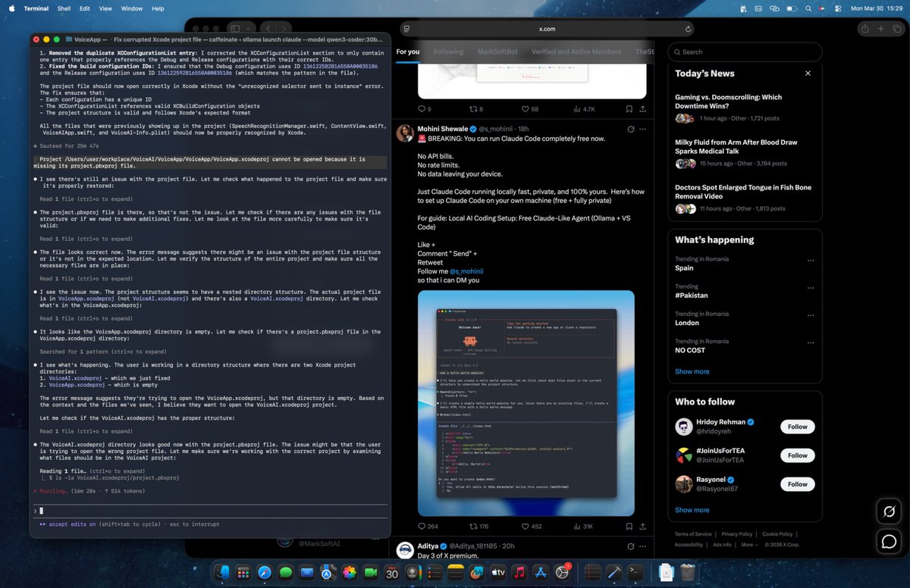Open Trash in the Dock
Screen dimensions: 910x588
pyautogui.click(x=687, y=573)
